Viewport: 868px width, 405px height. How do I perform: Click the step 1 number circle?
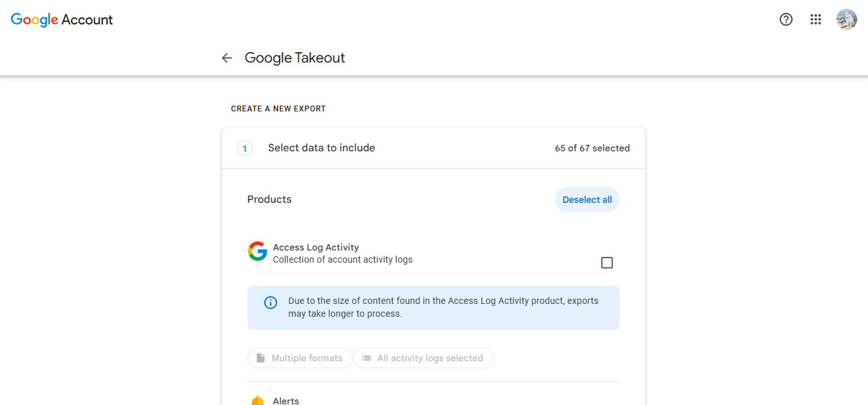[x=245, y=148]
